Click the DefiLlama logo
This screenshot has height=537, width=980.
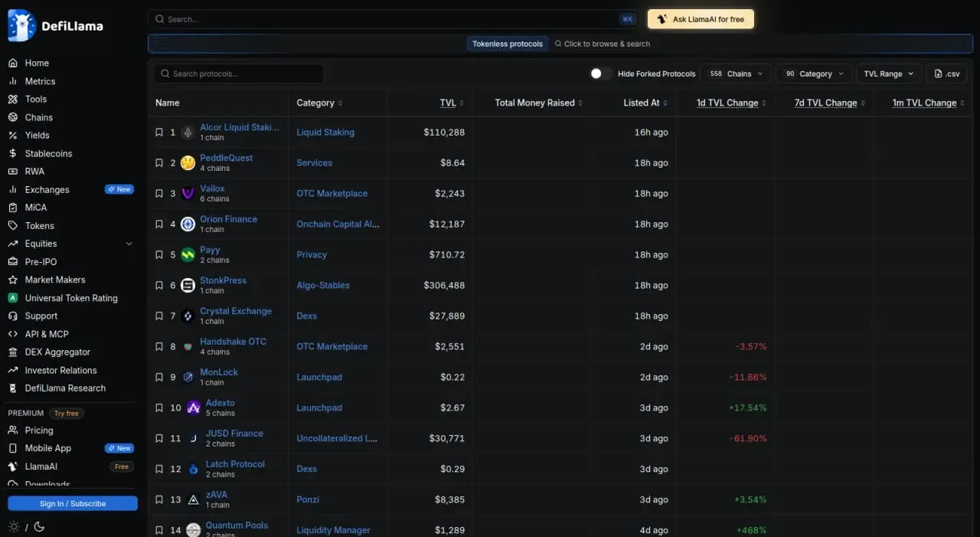pyautogui.click(x=55, y=25)
